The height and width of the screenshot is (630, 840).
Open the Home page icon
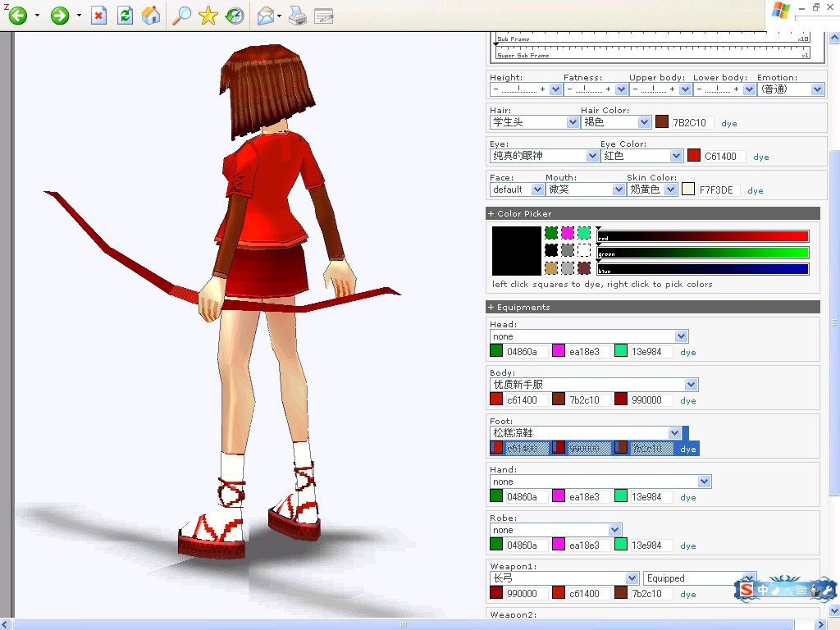pos(151,16)
